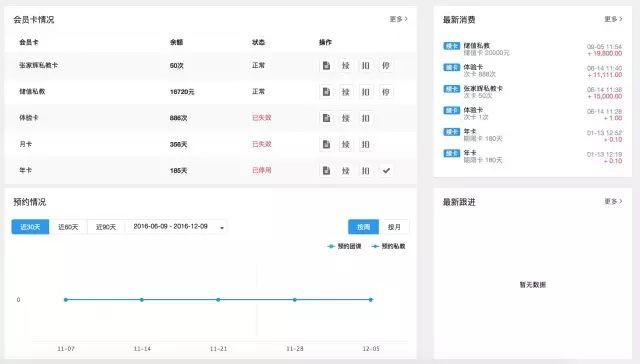
Task: Click the chart data point at 12-05
Action: coord(371,300)
